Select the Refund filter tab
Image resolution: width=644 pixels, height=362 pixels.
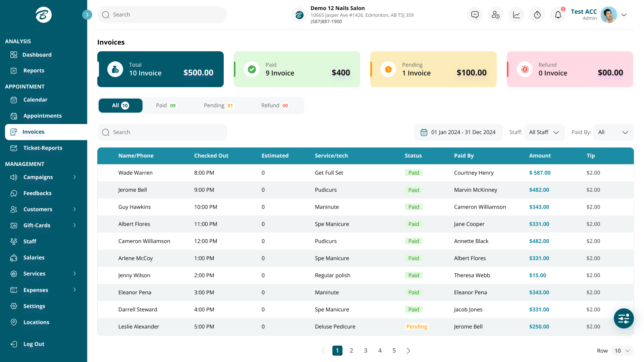(275, 105)
